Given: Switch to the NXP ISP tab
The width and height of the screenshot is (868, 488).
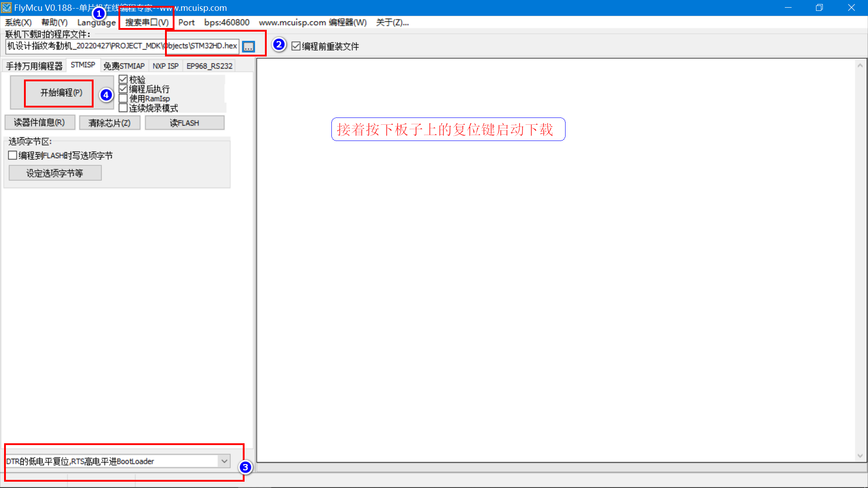Looking at the screenshot, I should point(165,66).
